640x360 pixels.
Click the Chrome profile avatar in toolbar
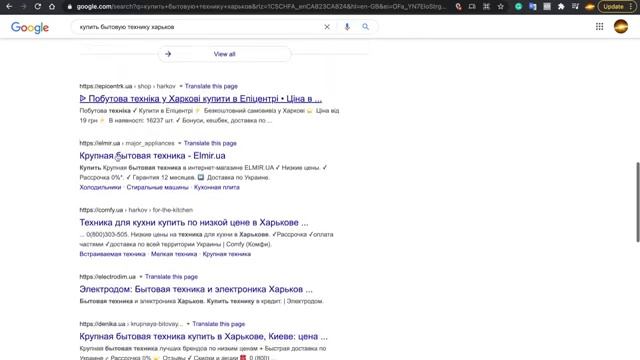click(589, 7)
